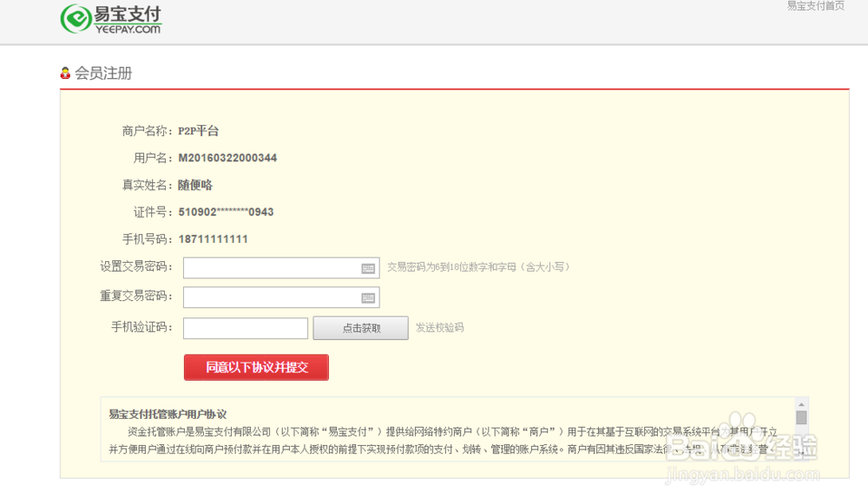
Task: Submit with 同意以下协议并提交 button
Action: [256, 367]
